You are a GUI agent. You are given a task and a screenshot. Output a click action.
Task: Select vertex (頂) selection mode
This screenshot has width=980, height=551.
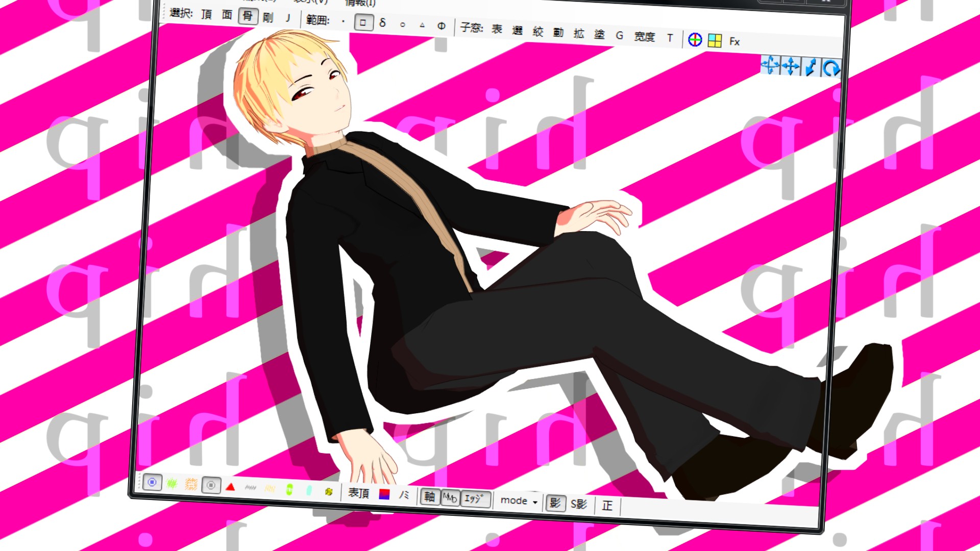207,14
